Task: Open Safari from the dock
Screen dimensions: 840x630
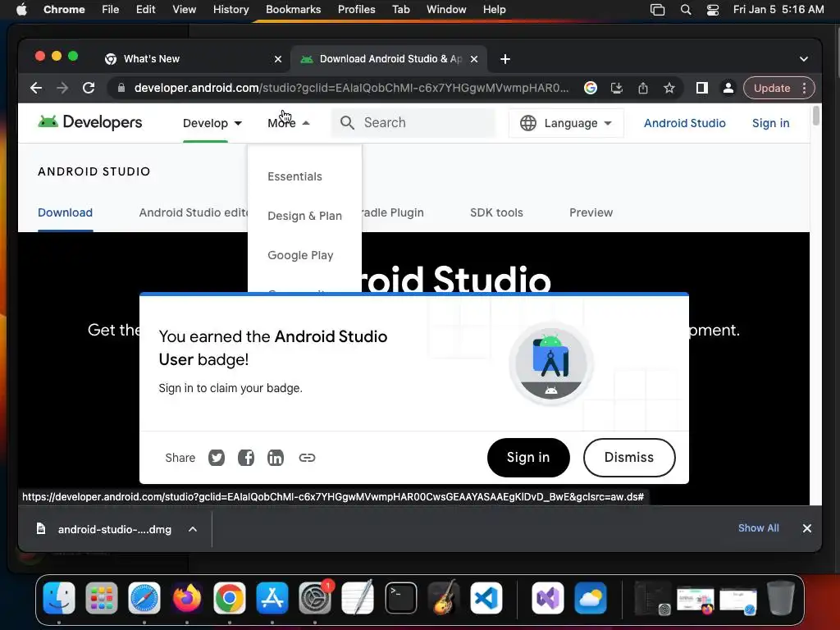Action: [144, 598]
